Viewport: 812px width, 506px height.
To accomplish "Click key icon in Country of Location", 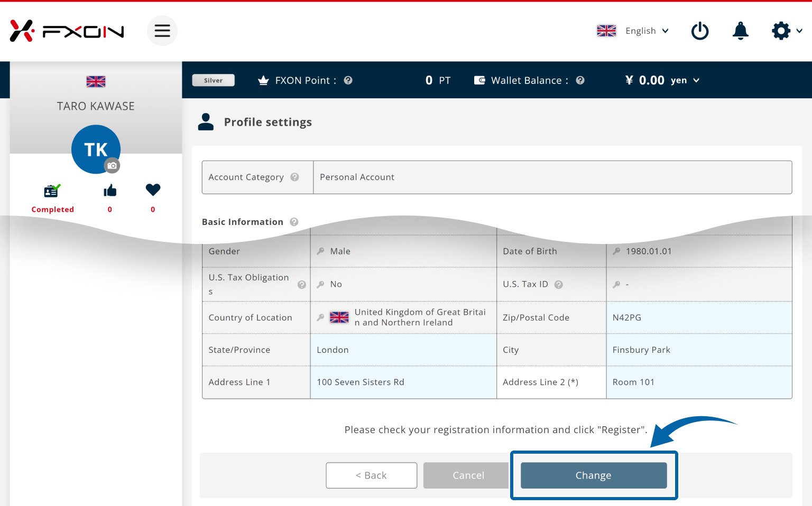I will tap(320, 317).
